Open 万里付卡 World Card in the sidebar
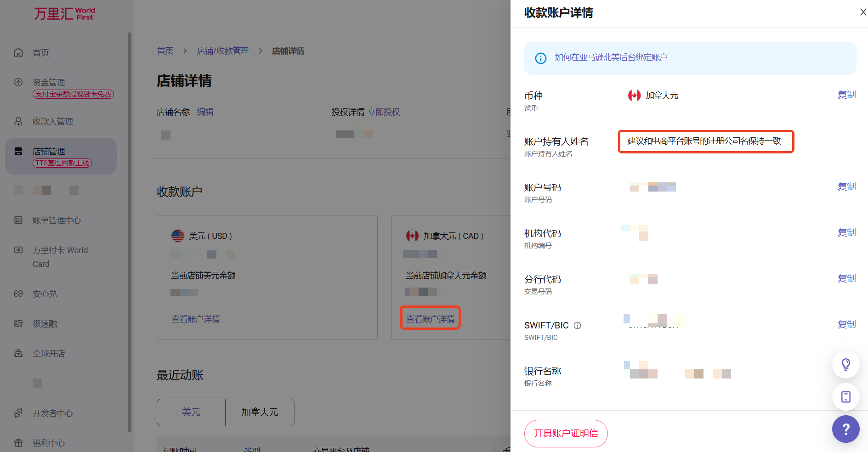Viewport: 868px width, 452px height. (x=60, y=257)
